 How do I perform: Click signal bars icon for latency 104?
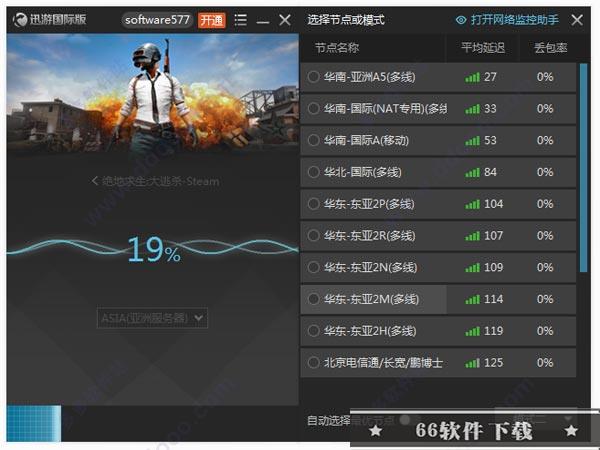[473, 205]
